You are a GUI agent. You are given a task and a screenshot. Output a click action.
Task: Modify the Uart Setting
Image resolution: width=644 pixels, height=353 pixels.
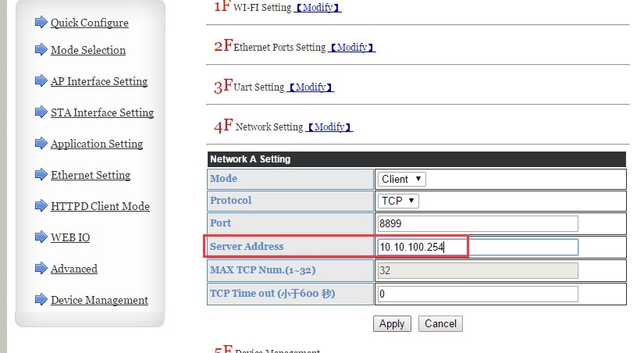click(x=311, y=87)
